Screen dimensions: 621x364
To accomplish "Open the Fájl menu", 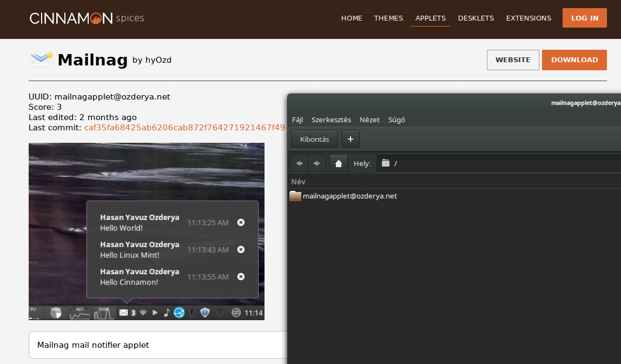I will pos(298,120).
